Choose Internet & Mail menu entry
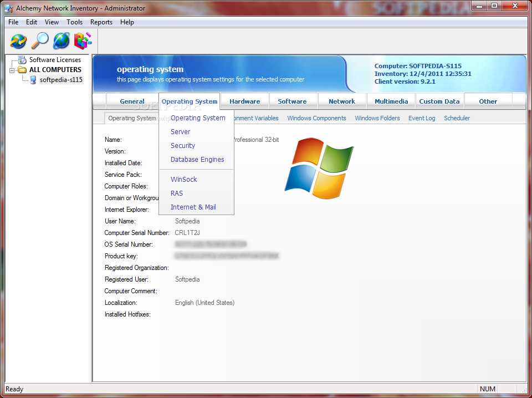 click(x=193, y=207)
